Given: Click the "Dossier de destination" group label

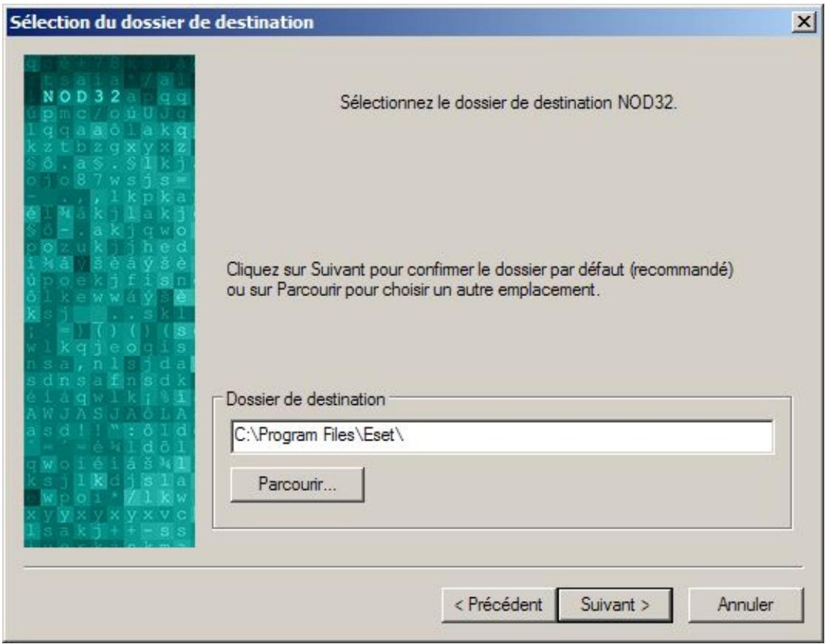Looking at the screenshot, I should point(305,399).
